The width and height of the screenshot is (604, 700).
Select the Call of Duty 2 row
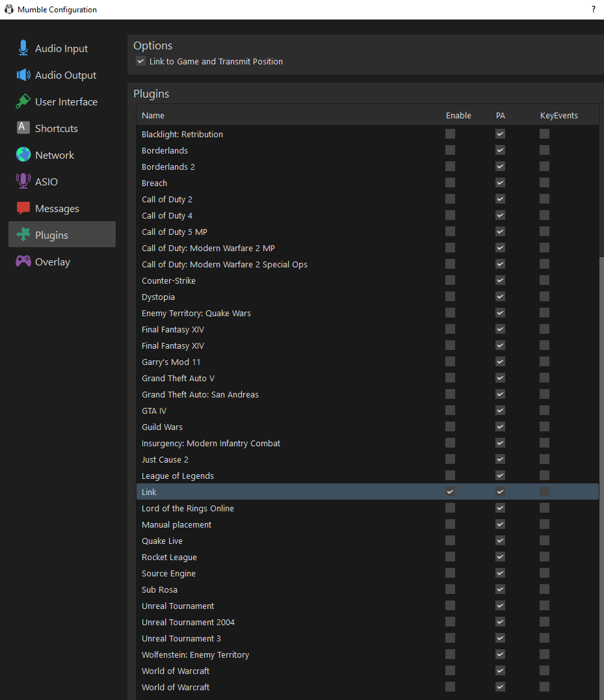tap(367, 199)
